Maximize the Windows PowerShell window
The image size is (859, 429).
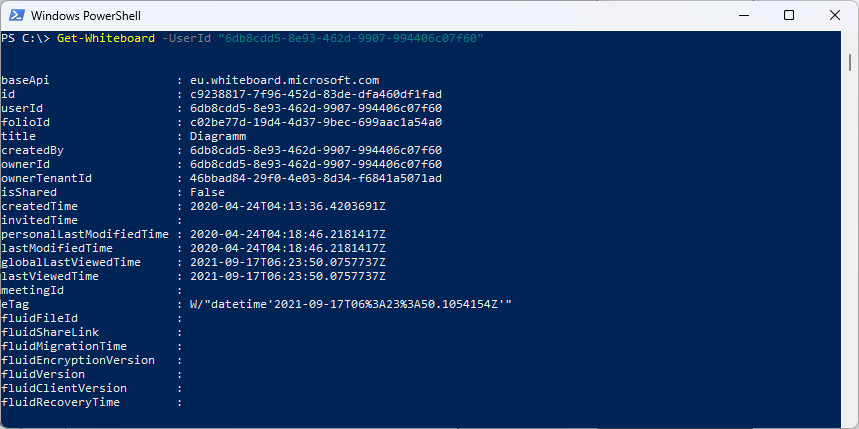(x=789, y=15)
